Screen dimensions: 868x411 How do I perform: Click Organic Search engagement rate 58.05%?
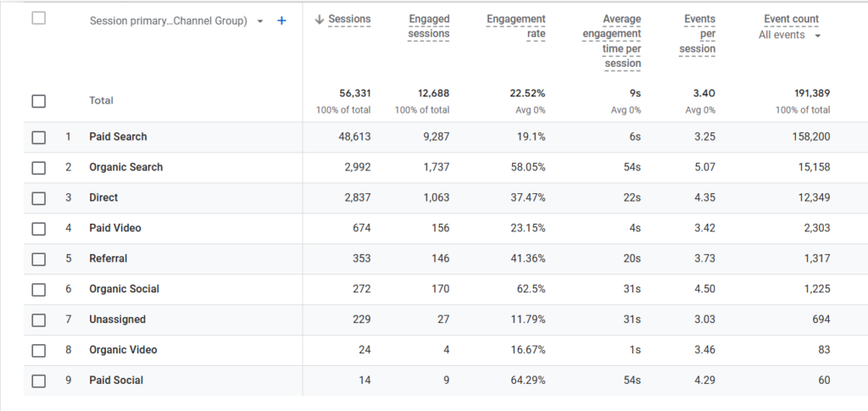(x=528, y=167)
